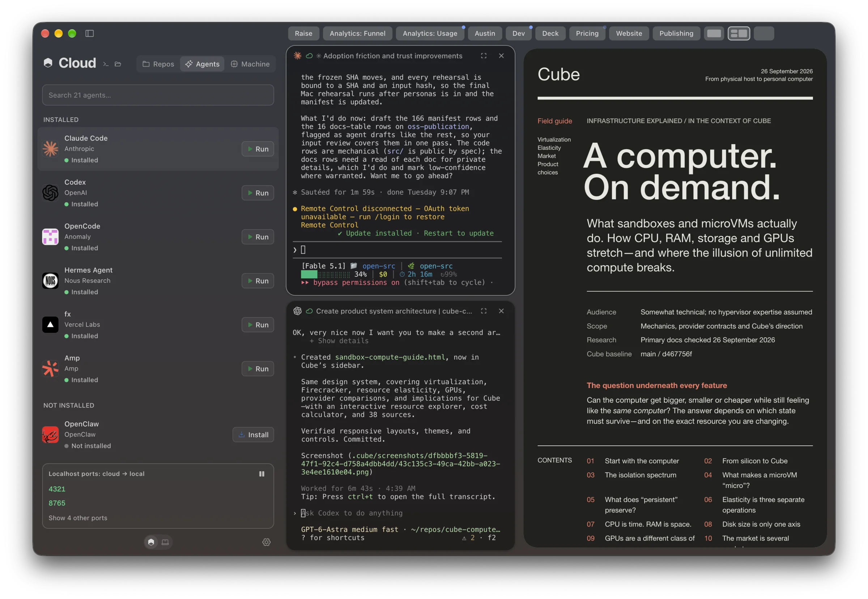Image resolution: width=868 pixels, height=599 pixels.
Task: Click the 34% context usage bar
Action: [325, 274]
